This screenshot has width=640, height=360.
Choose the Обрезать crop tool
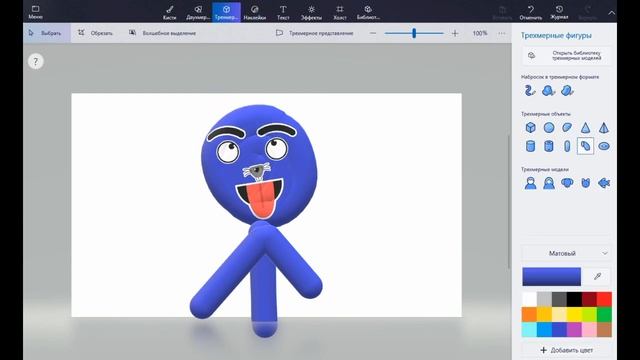point(96,33)
